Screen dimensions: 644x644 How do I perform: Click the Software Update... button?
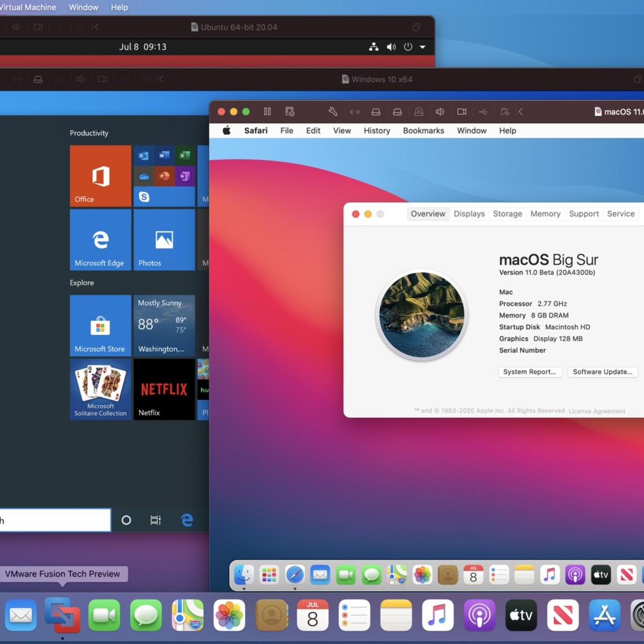tap(603, 372)
